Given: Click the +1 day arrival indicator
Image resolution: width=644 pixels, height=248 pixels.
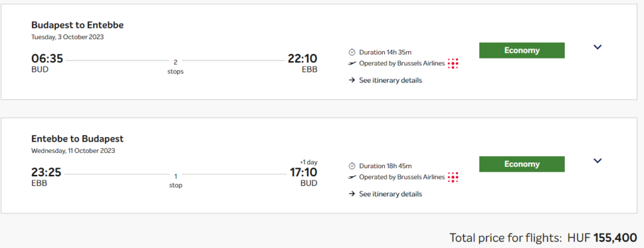Looking at the screenshot, I should pyautogui.click(x=308, y=162).
